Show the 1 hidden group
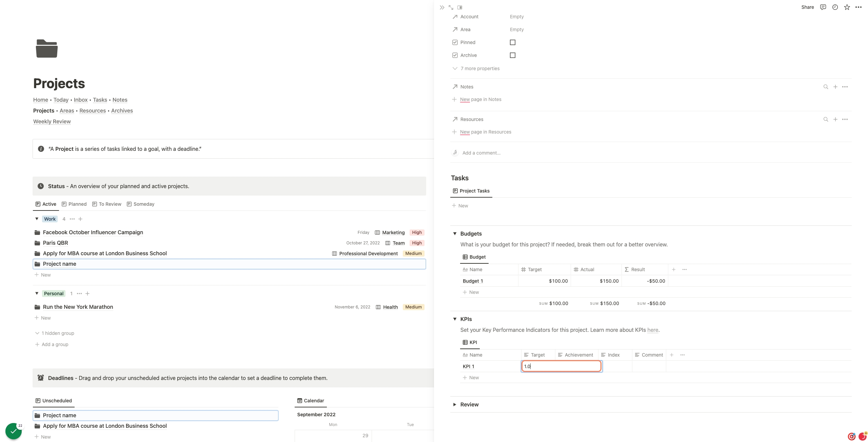 pyautogui.click(x=55, y=333)
